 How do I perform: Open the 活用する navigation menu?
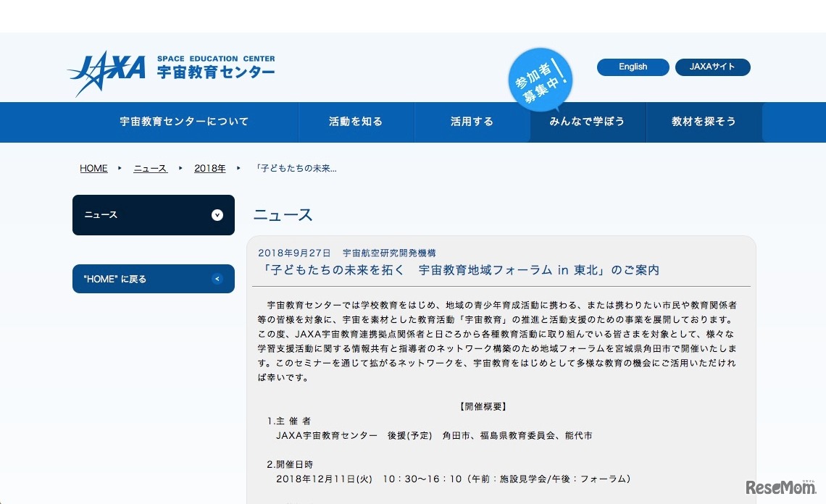click(x=471, y=122)
